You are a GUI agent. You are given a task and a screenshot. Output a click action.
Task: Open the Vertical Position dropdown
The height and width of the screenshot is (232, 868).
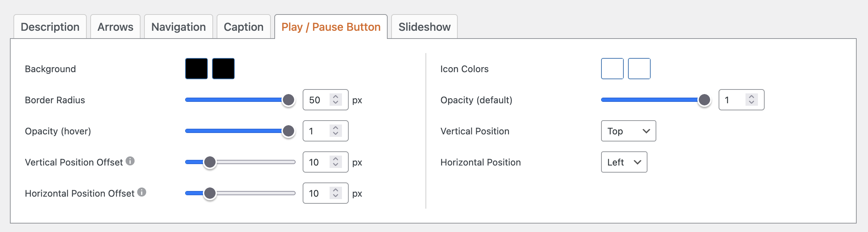click(628, 131)
